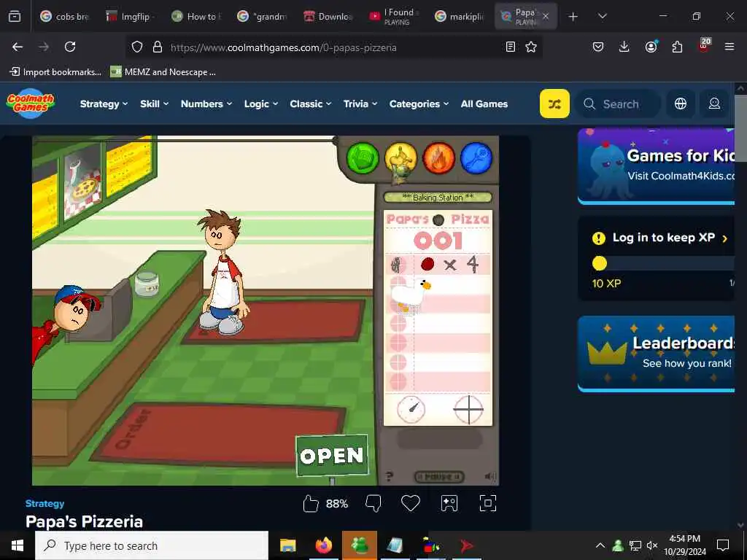Switch to the markipli tab
Image resolution: width=747 pixels, height=560 pixels.
point(460,17)
